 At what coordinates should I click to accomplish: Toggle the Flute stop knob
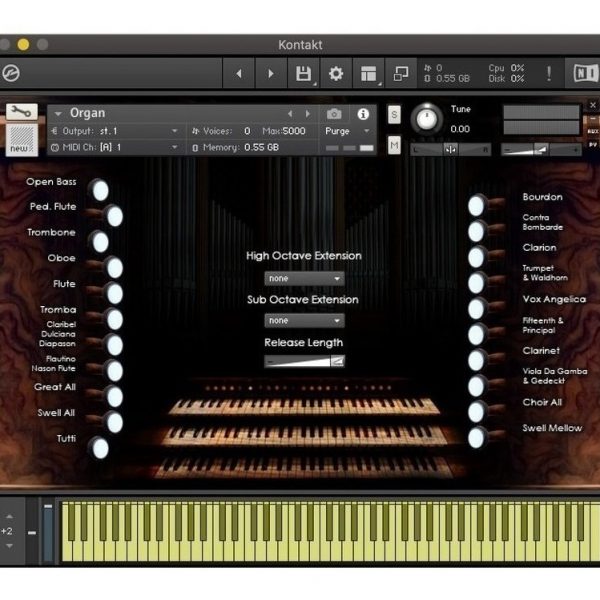[115, 294]
